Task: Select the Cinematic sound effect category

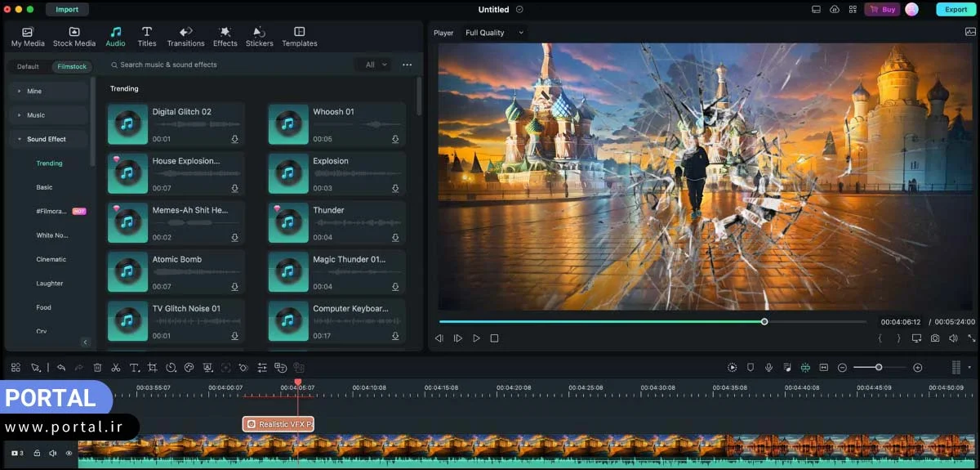Action: click(x=51, y=259)
